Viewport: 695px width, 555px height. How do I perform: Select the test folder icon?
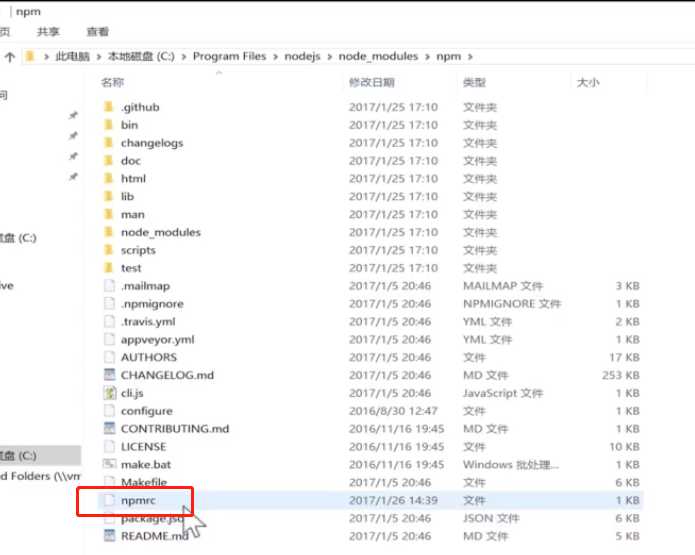point(109,268)
